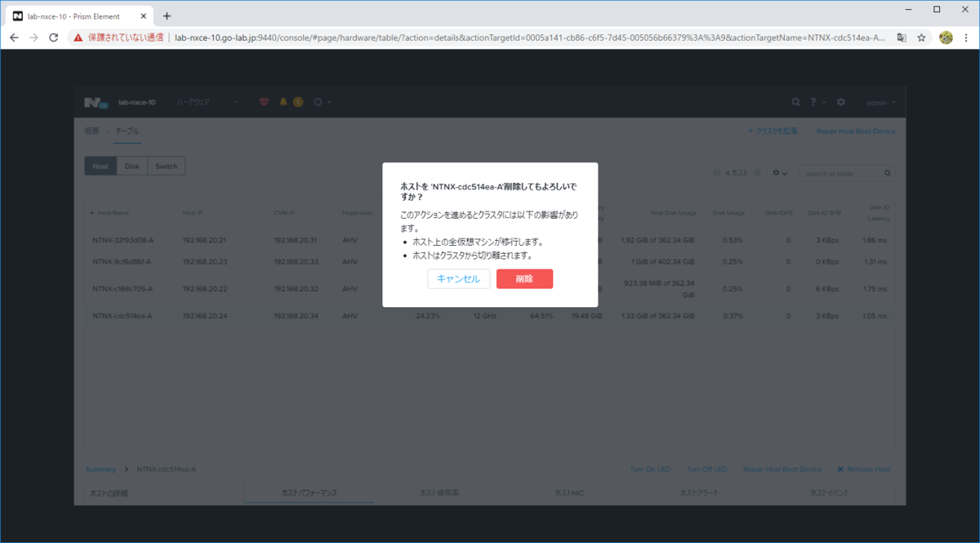Click bottom Repair Host Boot Device link
This screenshot has width=980, height=543.
click(x=782, y=470)
